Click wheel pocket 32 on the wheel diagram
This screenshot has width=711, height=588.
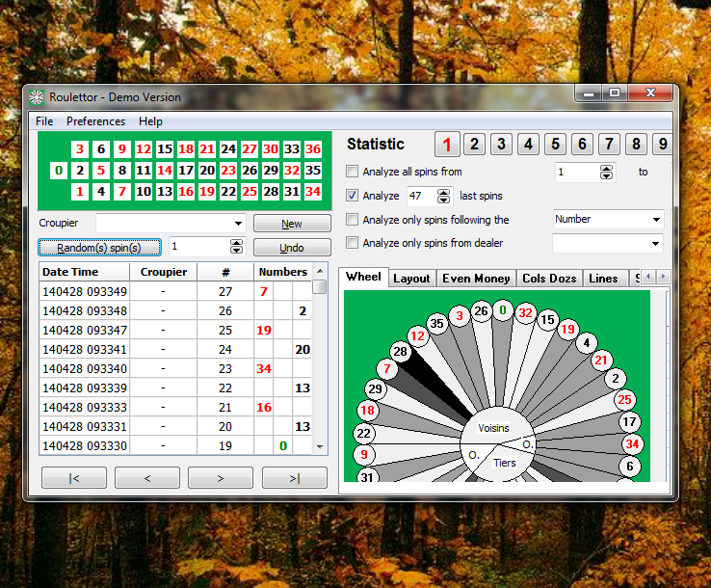(x=525, y=313)
